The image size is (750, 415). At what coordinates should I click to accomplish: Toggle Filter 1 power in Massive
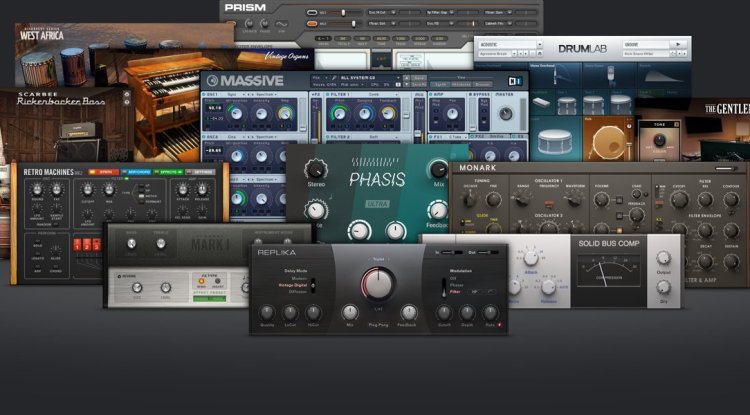pos(327,94)
